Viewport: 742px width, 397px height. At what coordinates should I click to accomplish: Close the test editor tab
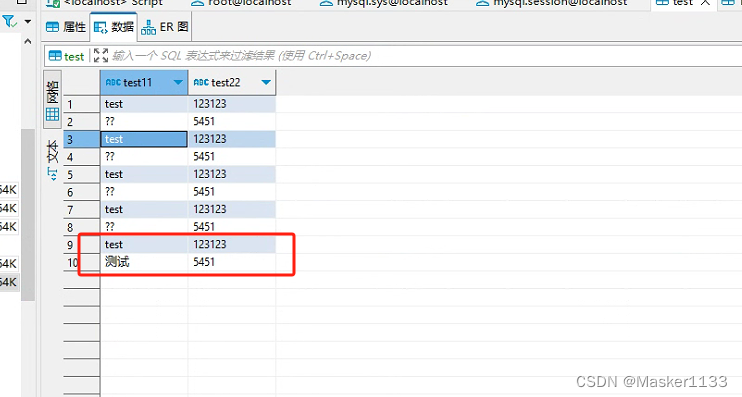coord(705,3)
